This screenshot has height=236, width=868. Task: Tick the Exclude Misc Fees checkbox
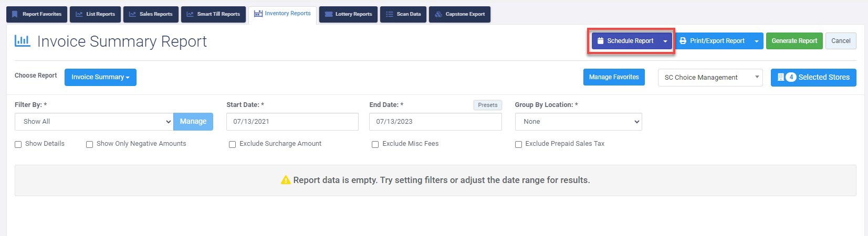pyautogui.click(x=375, y=144)
